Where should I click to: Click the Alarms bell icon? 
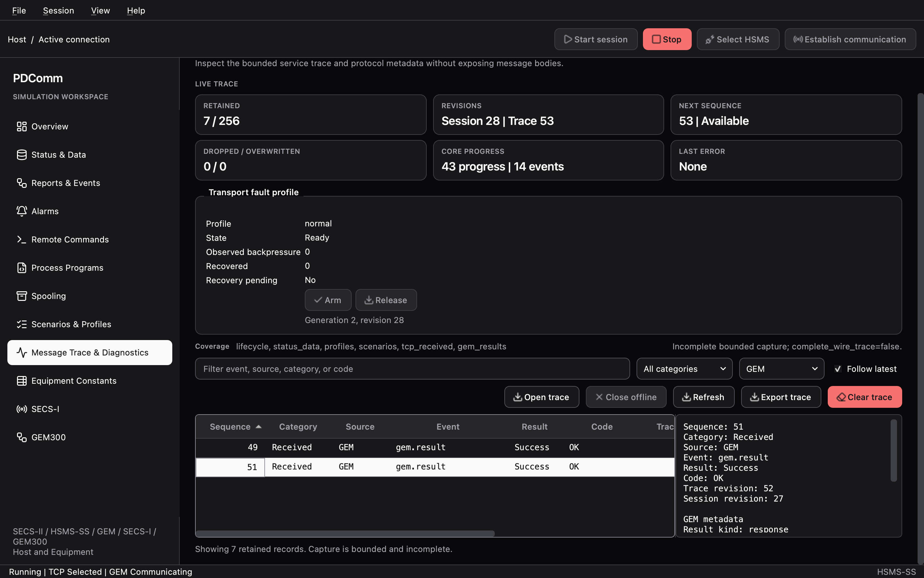22,211
